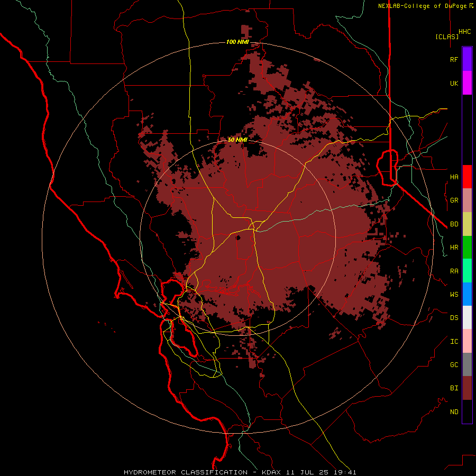Click the IC legend label
476x476 pixels.
point(454,342)
